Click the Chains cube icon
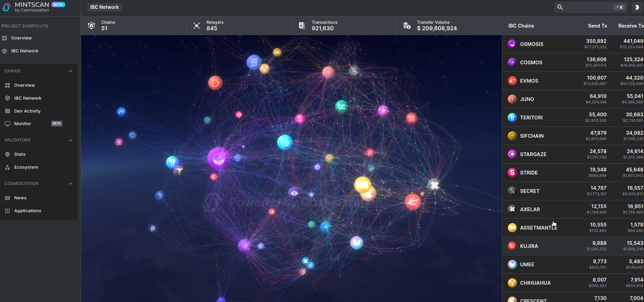Screen dimensions: 644x302 tap(91, 26)
